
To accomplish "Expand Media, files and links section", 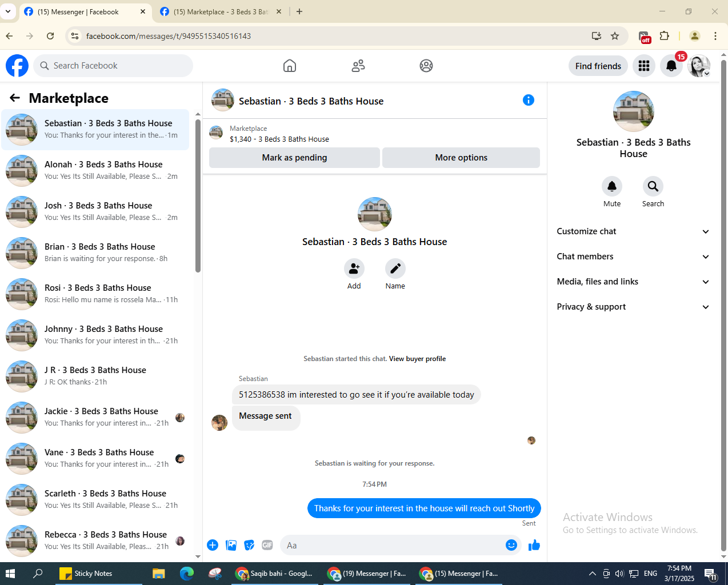I will pos(633,282).
